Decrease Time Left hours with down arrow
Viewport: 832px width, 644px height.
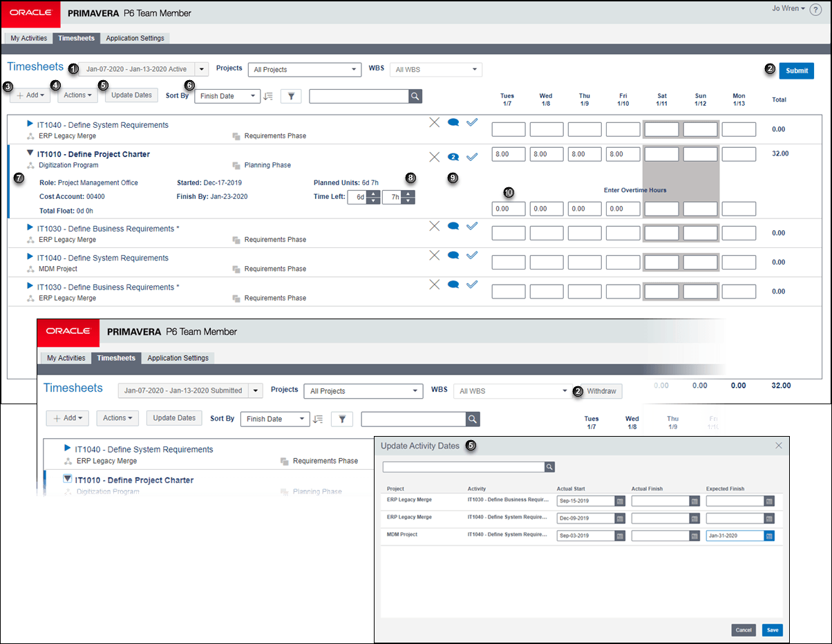[408, 200]
